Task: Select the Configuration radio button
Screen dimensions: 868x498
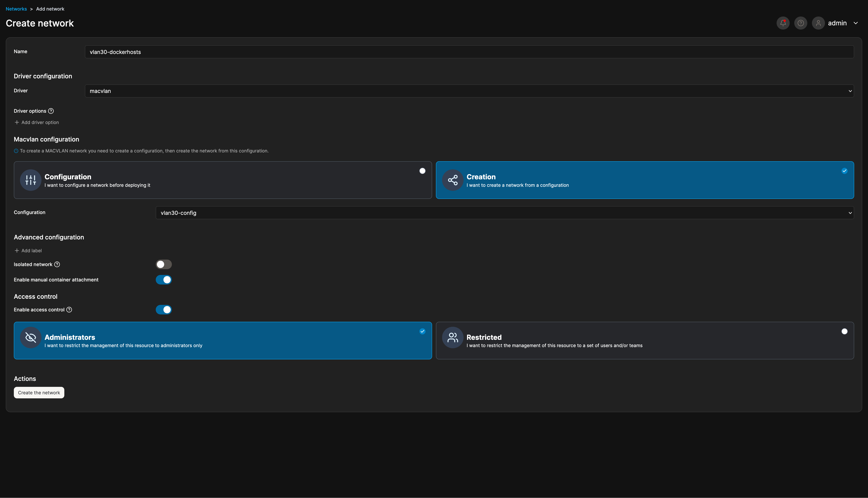Action: tap(422, 171)
